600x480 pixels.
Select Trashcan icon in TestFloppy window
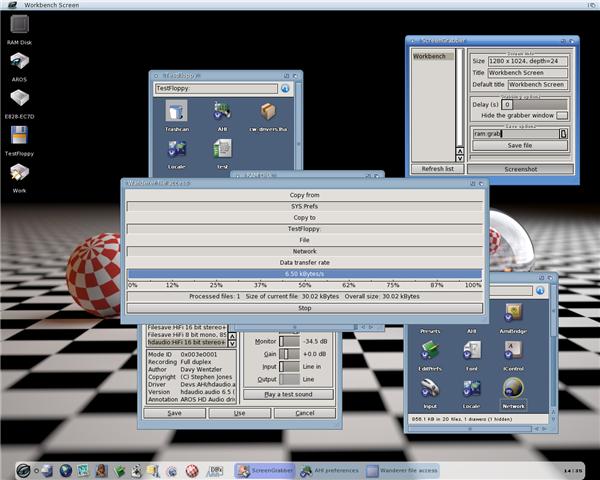(x=177, y=113)
